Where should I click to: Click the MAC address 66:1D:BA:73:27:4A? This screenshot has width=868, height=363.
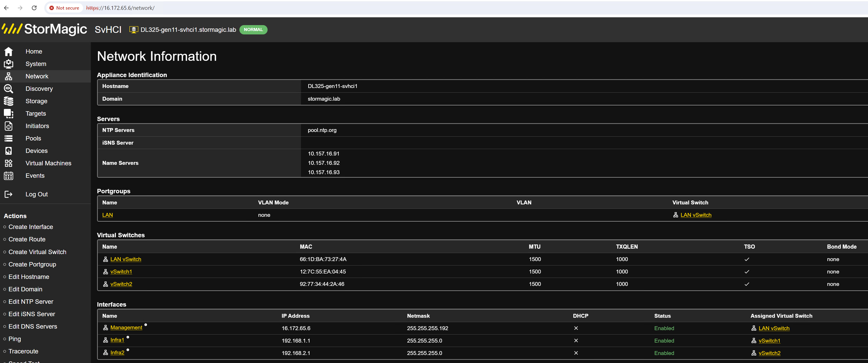click(323, 259)
